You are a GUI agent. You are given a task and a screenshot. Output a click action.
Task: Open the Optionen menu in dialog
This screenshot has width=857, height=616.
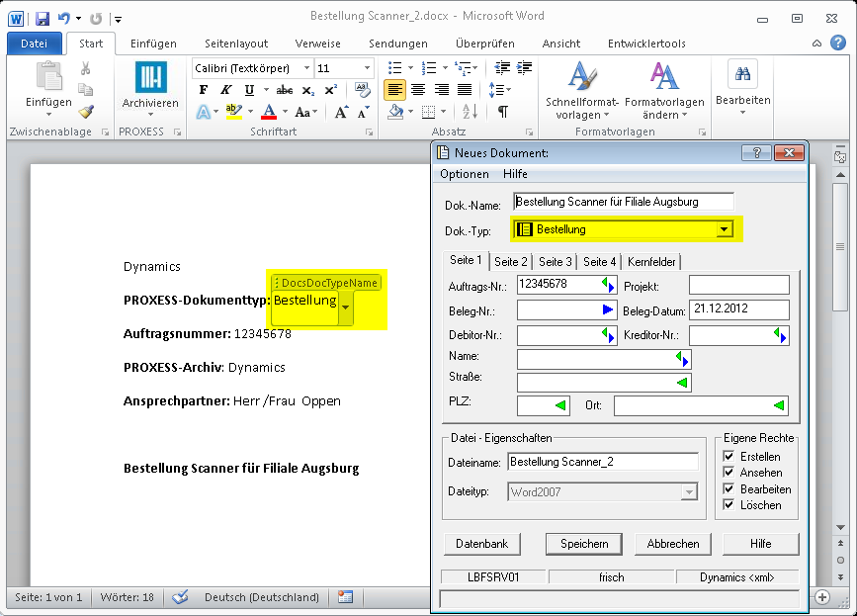tap(465, 174)
